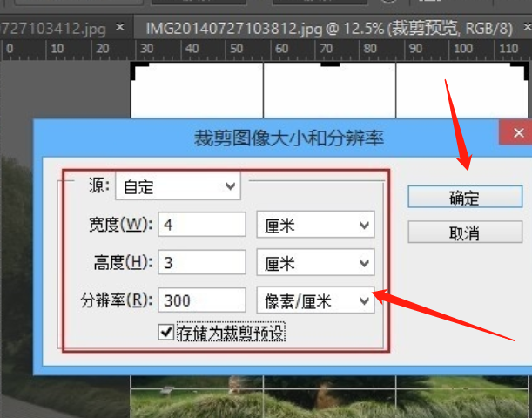Confirm with the 确定 button
Viewport: 532px width, 418px height.
coord(465,197)
